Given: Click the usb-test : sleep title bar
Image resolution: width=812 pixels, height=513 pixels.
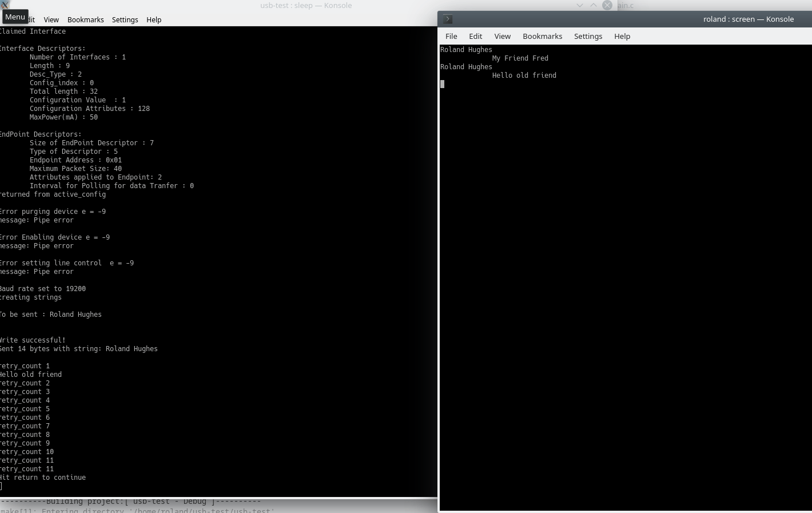Looking at the screenshot, I should [x=306, y=5].
